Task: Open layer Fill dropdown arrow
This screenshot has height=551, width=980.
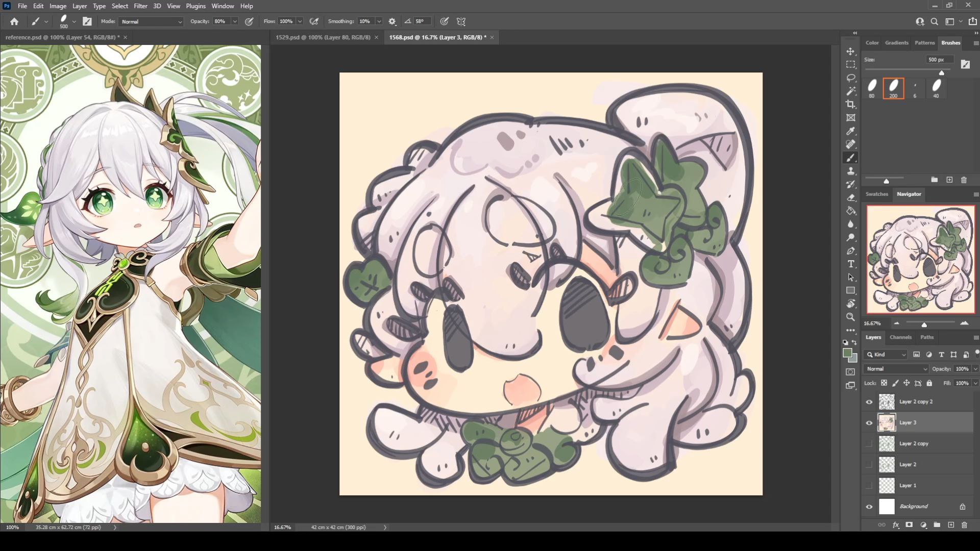Action: click(975, 383)
